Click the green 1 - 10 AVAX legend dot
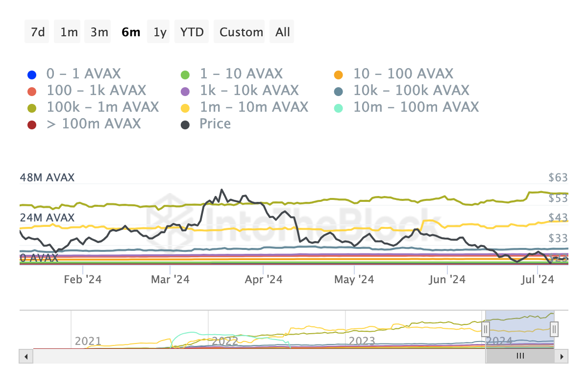 click(185, 75)
